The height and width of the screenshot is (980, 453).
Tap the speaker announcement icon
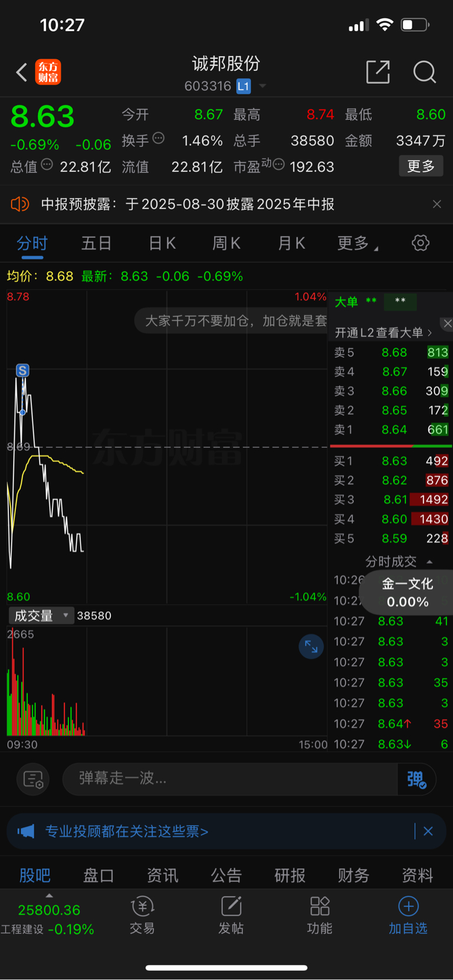coord(20,204)
